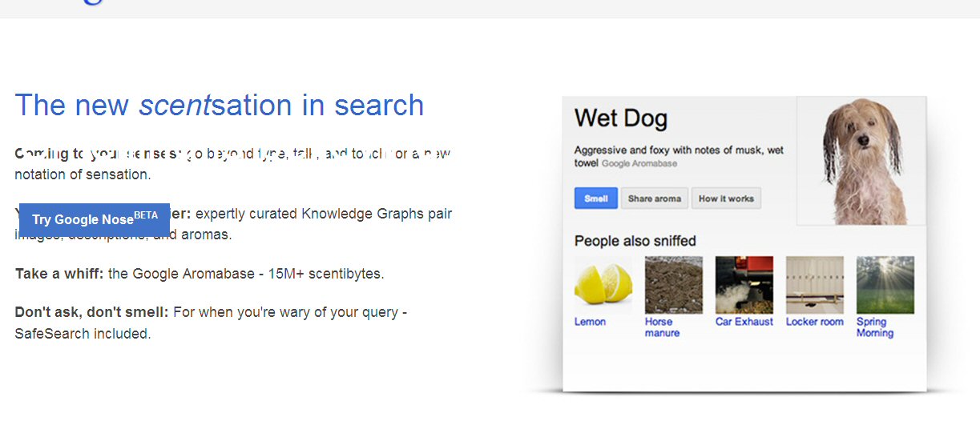Follow the Lemon text link
The height and width of the screenshot is (421, 980).
pos(590,322)
